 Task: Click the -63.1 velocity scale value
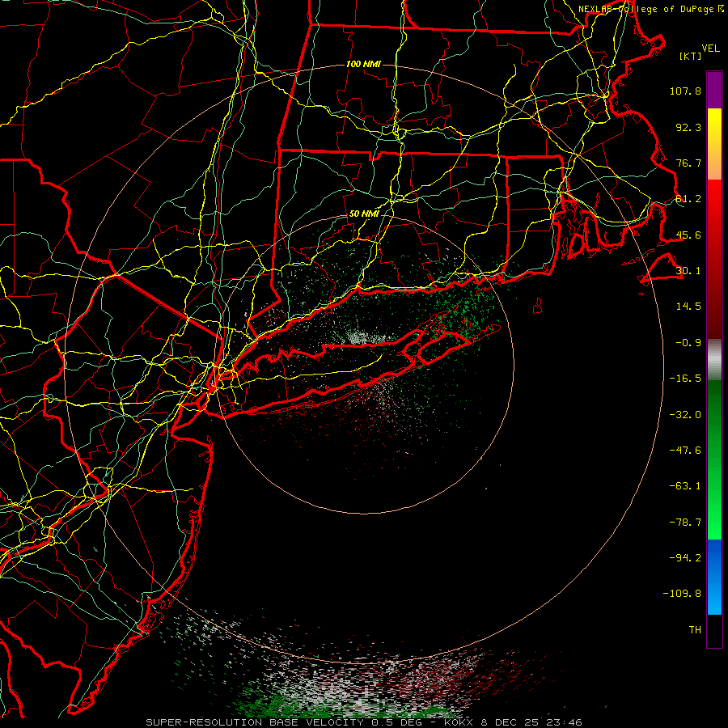(x=685, y=486)
